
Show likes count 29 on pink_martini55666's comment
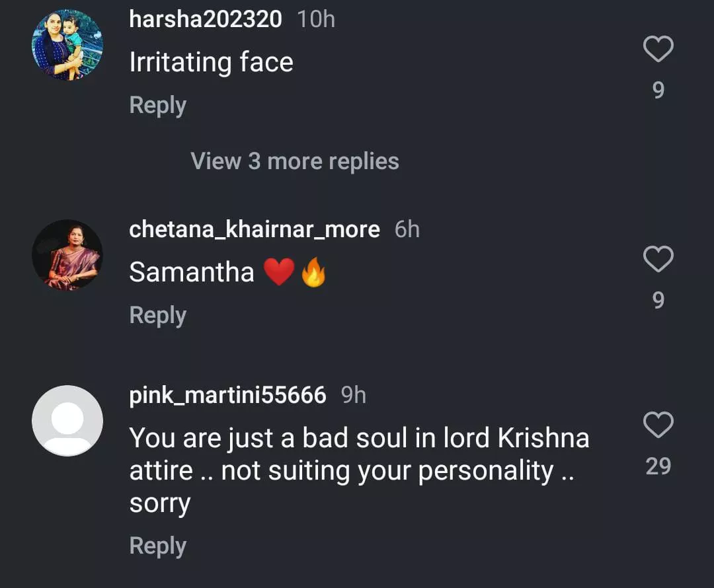tap(658, 466)
